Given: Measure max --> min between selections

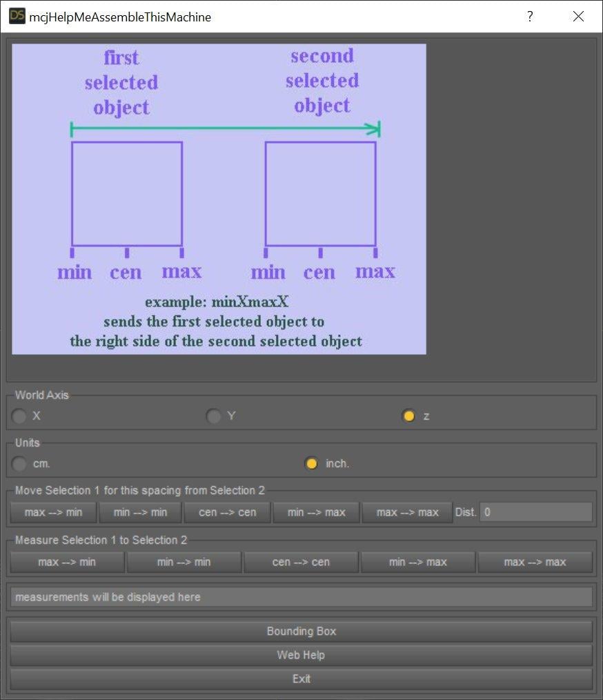Looking at the screenshot, I should (x=67, y=562).
